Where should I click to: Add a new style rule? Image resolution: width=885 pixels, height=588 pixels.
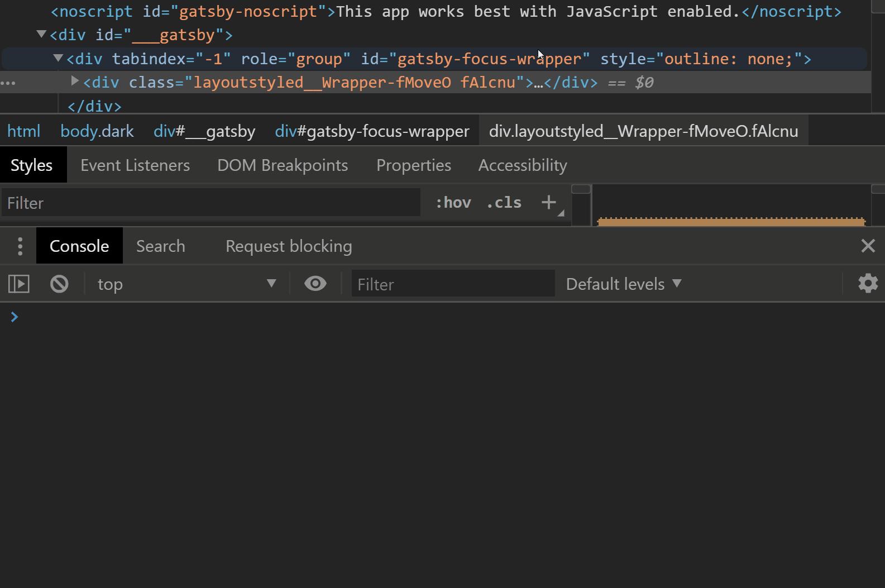click(549, 202)
